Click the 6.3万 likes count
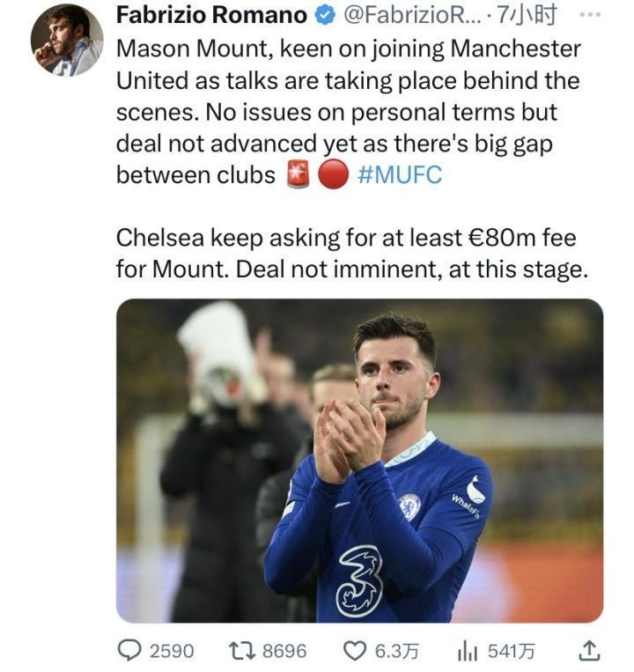Viewport: 634px width, 672px height. tap(397, 651)
